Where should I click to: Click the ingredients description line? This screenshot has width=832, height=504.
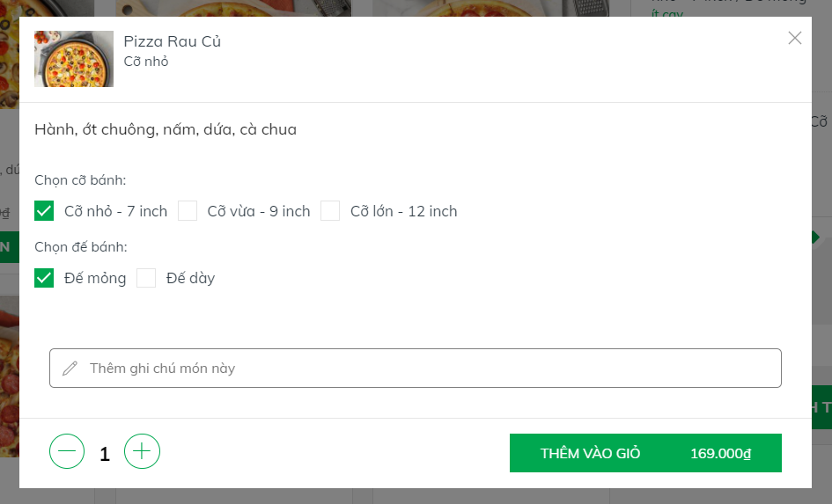(x=166, y=130)
